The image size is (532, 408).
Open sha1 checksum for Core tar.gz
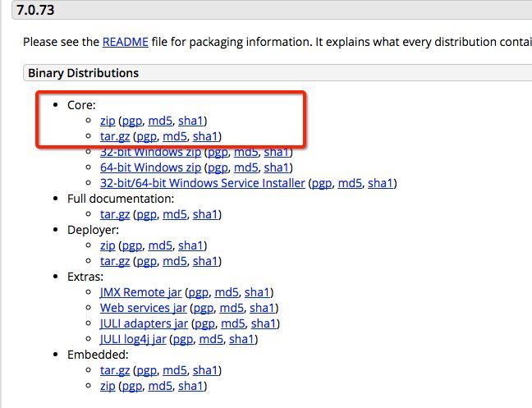[205, 136]
